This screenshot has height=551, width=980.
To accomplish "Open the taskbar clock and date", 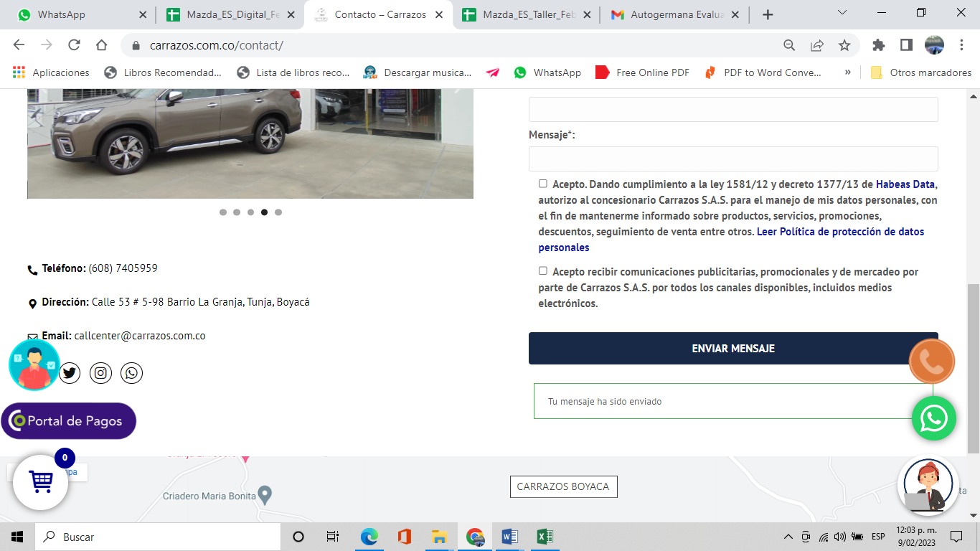I will click(x=916, y=537).
